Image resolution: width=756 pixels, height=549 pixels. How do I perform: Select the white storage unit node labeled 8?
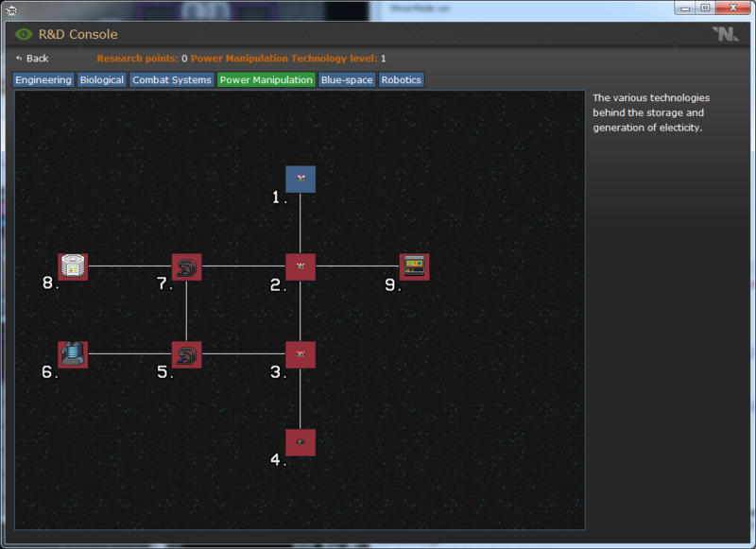pos(73,266)
